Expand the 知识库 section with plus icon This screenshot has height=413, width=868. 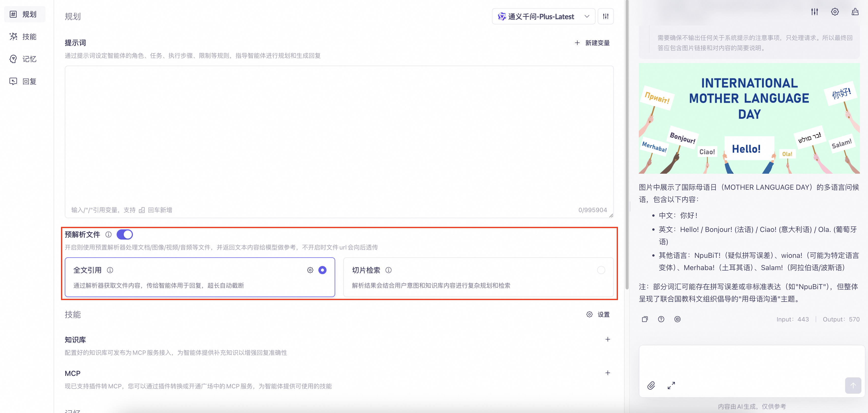608,340
